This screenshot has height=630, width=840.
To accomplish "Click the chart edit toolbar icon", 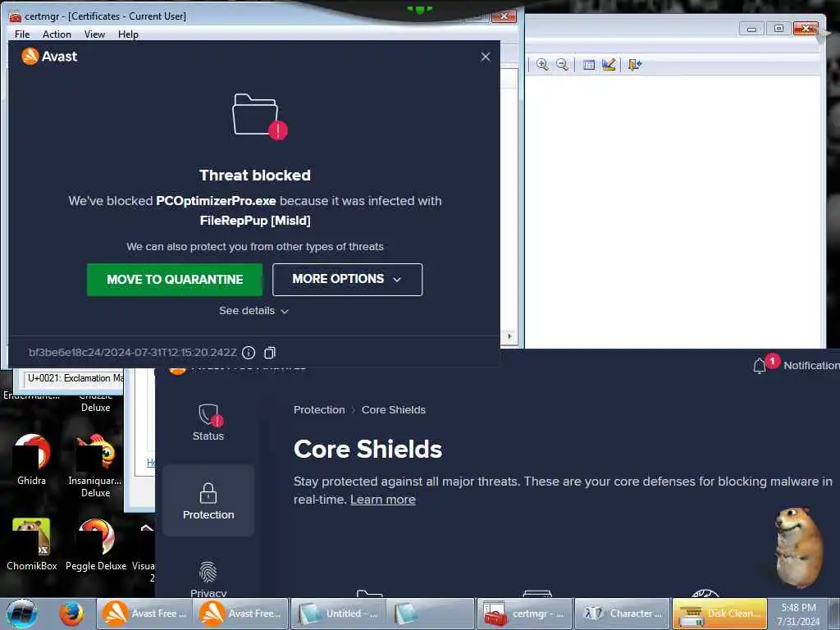I will coord(609,65).
